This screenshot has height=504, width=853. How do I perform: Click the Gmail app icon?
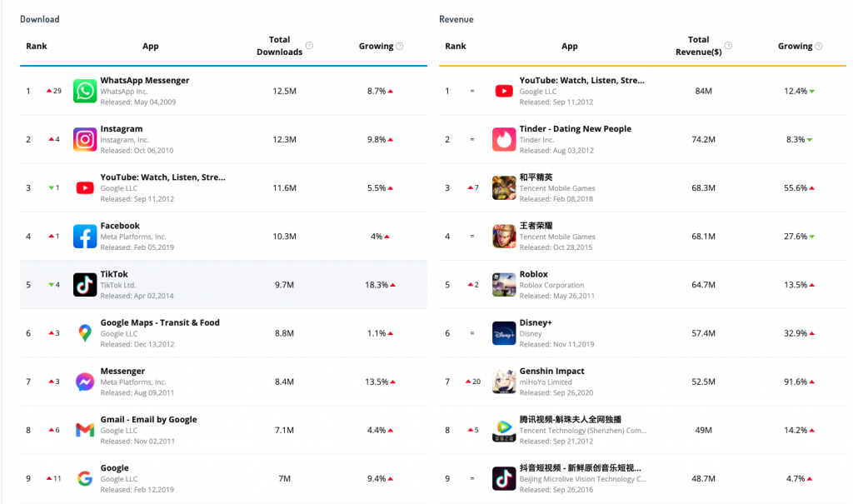coord(85,430)
